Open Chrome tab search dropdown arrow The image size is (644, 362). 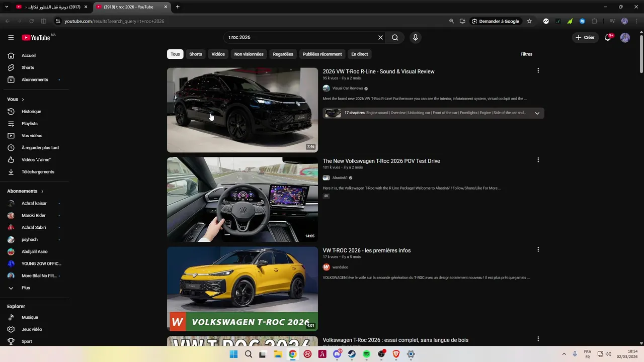pyautogui.click(x=7, y=7)
